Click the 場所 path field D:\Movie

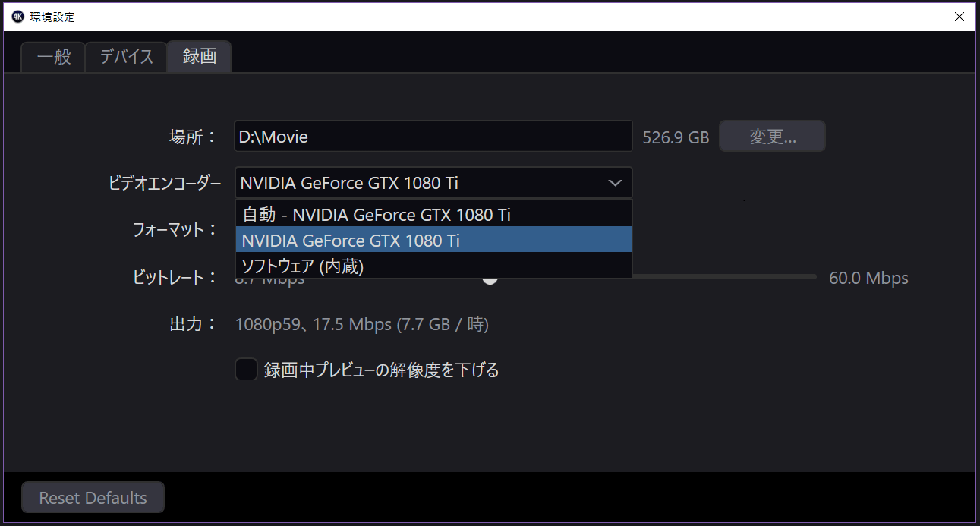tap(433, 137)
